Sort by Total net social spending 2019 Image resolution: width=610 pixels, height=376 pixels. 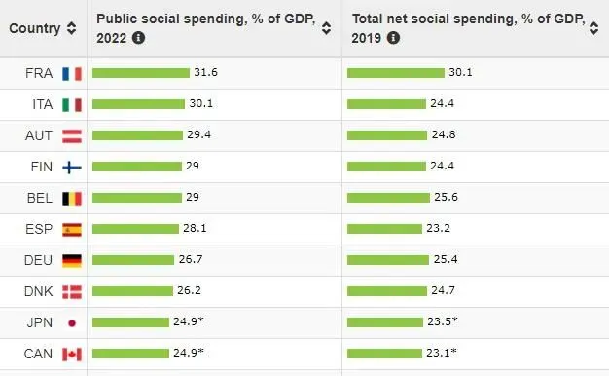[x=594, y=28]
